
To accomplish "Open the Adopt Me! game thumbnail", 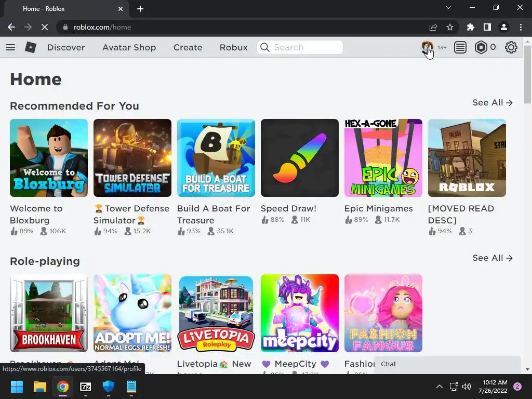I will [132, 313].
